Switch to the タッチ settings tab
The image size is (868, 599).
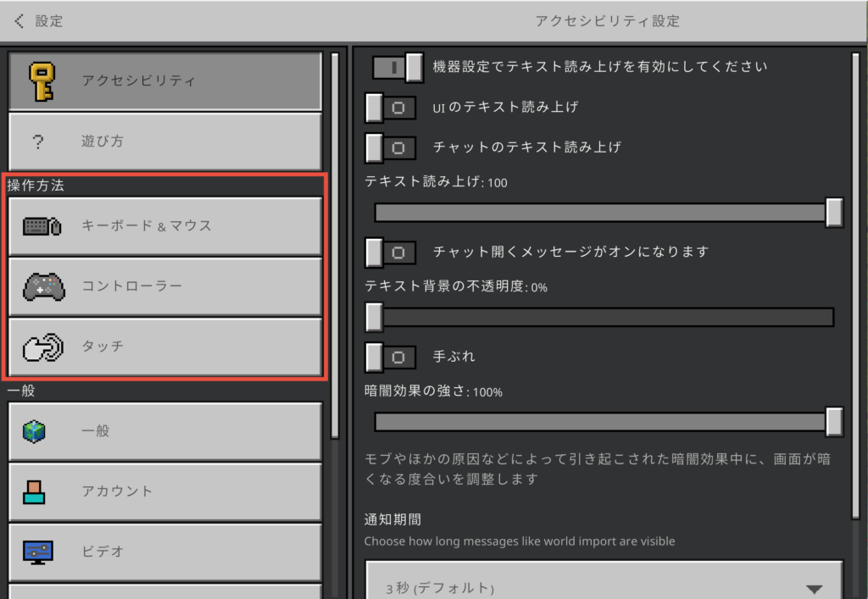click(x=165, y=347)
